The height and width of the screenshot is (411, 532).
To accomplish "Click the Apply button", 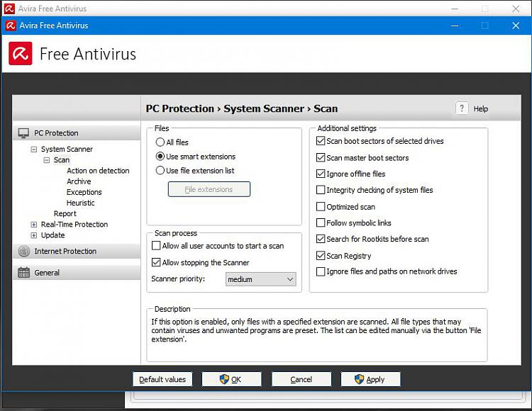I will [x=370, y=379].
